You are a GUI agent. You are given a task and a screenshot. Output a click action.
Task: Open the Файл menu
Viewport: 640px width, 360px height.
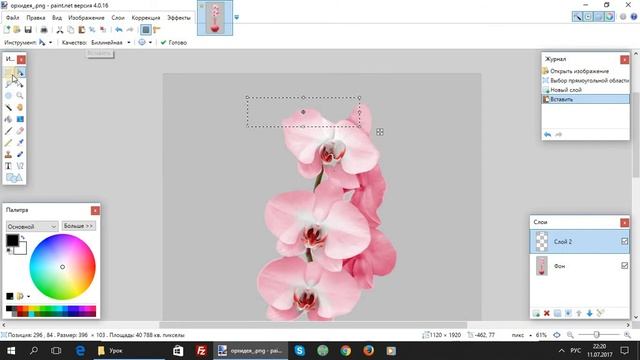[x=13, y=18]
